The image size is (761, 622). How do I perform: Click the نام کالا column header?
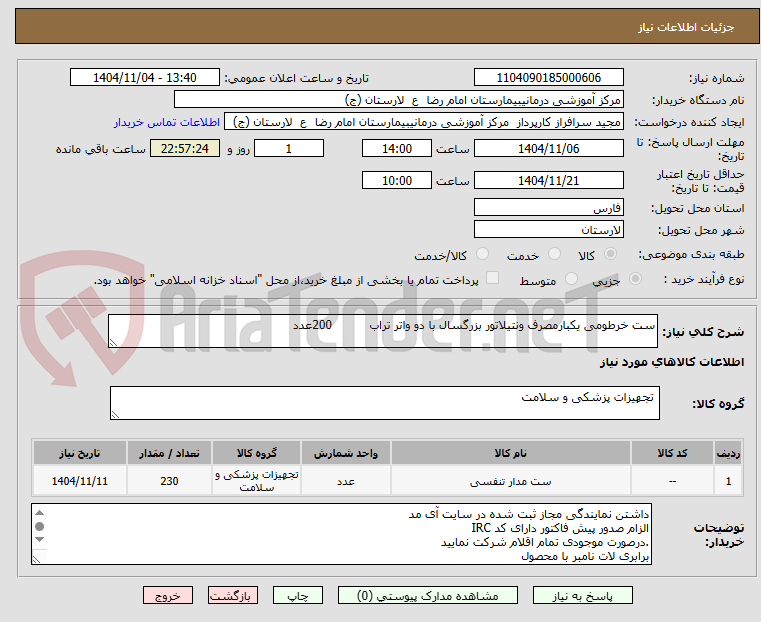(x=511, y=453)
